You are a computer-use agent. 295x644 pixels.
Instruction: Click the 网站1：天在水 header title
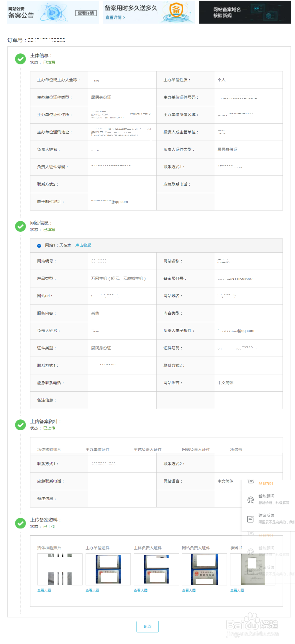click(58, 245)
